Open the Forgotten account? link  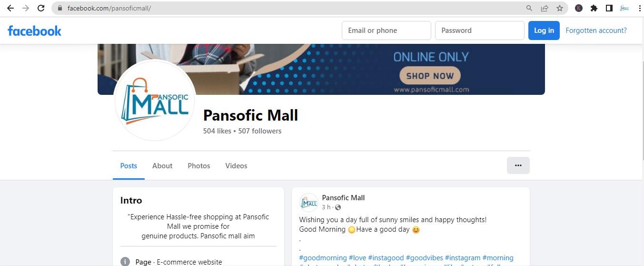596,31
